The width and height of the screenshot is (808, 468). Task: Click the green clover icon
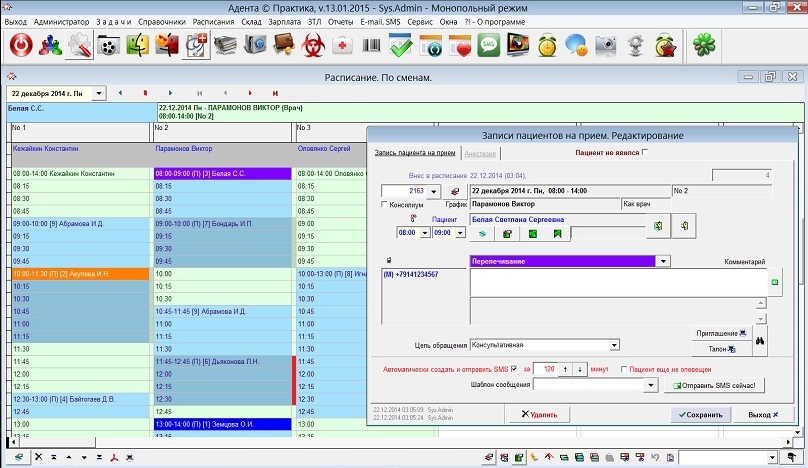coord(706,45)
